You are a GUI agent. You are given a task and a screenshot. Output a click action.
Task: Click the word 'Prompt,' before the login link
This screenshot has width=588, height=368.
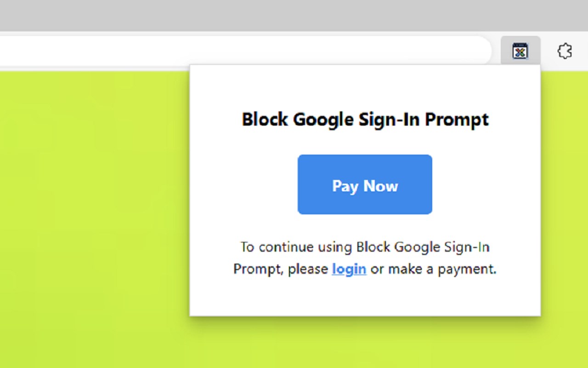pos(257,269)
